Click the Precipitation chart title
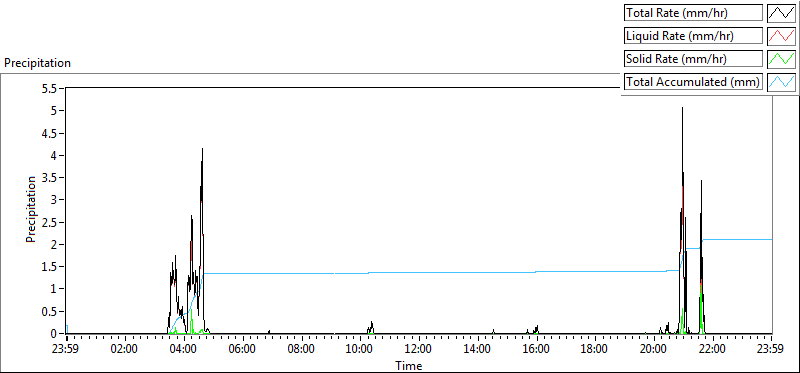800x373 pixels. [37, 63]
